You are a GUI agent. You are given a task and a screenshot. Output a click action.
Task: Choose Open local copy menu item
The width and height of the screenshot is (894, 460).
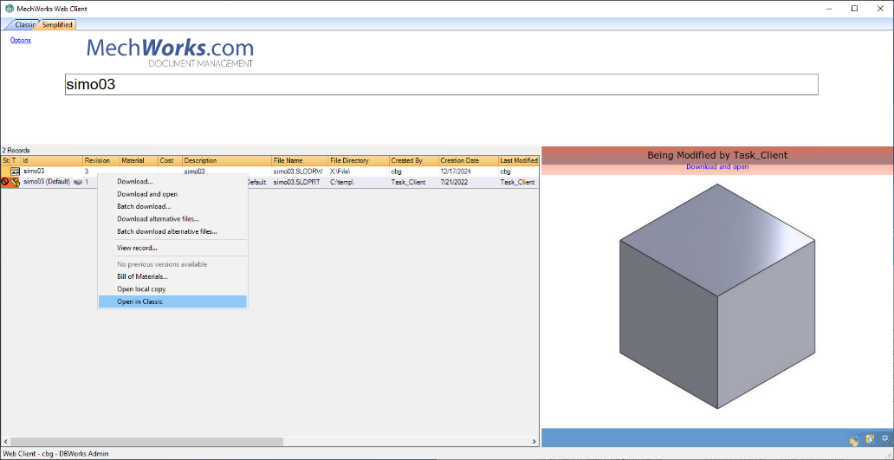click(173, 289)
